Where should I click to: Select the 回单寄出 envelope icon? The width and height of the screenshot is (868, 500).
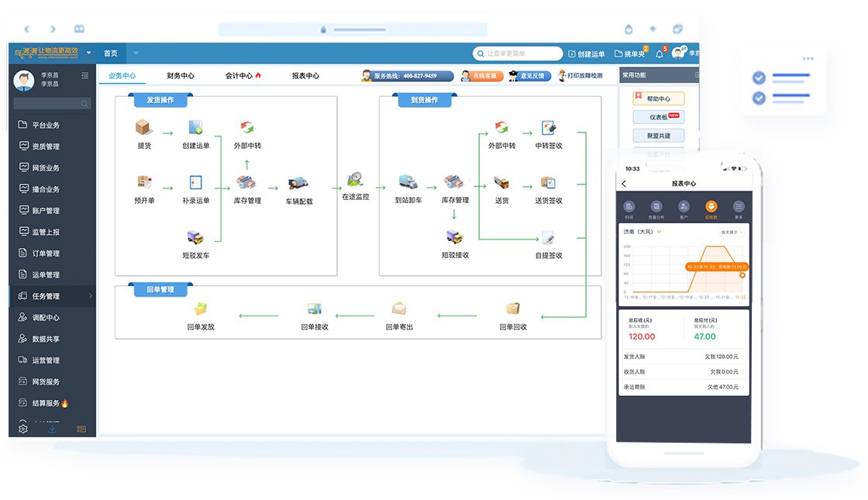399,309
